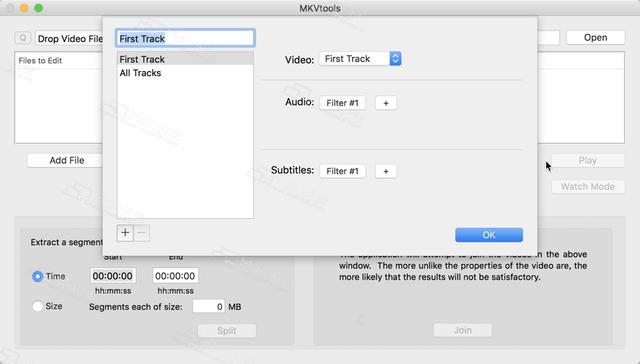Open Audio Filter #1
The height and width of the screenshot is (364, 640).
[x=342, y=103]
